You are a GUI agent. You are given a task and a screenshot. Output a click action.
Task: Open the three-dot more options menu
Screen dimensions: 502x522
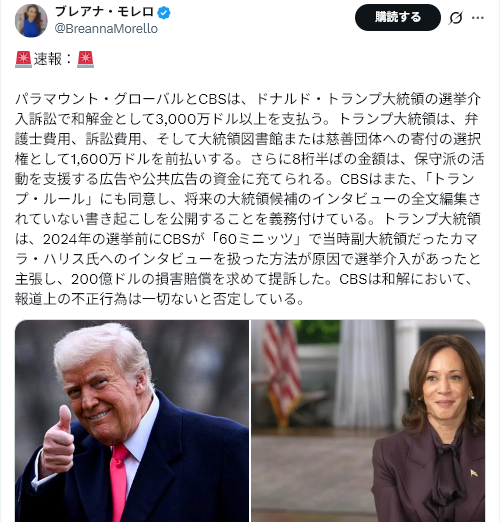pyautogui.click(x=477, y=18)
